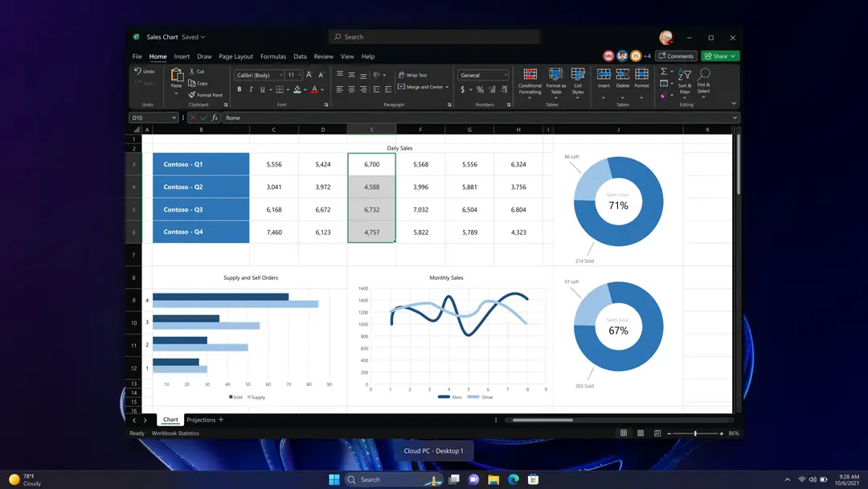Toggle Underline formatting
This screenshot has height=489, width=868.
click(x=262, y=89)
